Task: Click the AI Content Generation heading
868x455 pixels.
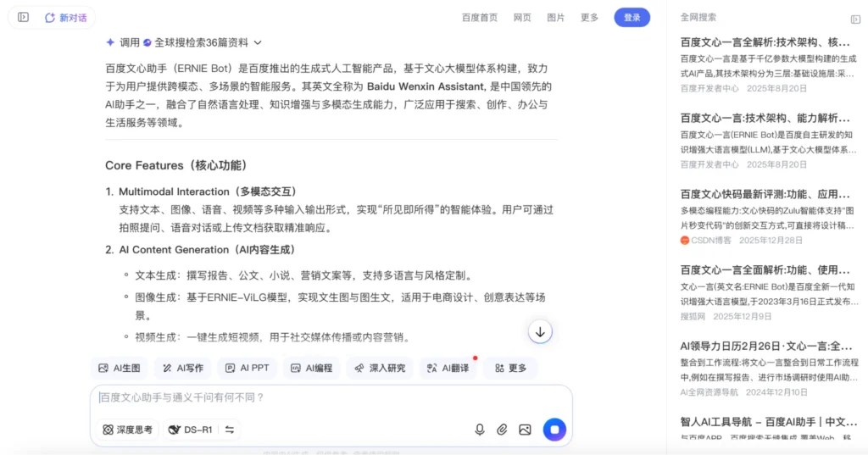Action: pyautogui.click(x=207, y=250)
